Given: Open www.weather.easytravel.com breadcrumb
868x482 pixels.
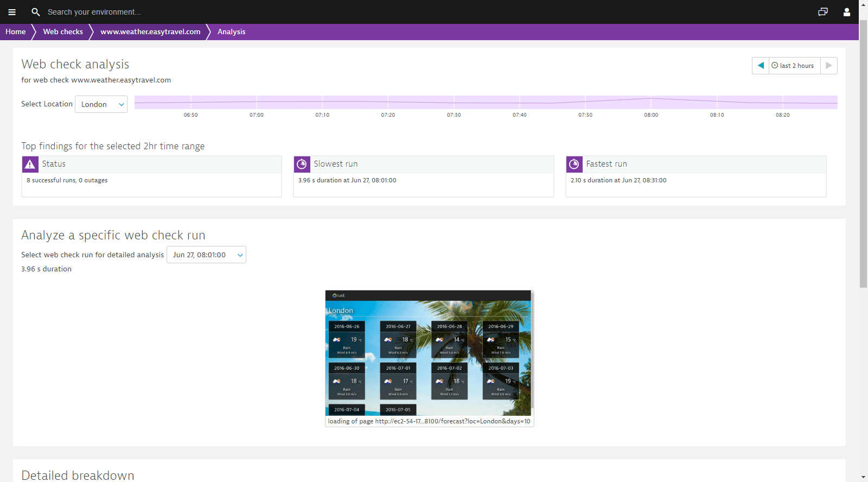Looking at the screenshot, I should pos(150,32).
